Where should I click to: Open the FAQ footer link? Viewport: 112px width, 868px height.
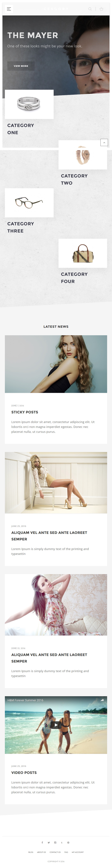pos(66,852)
